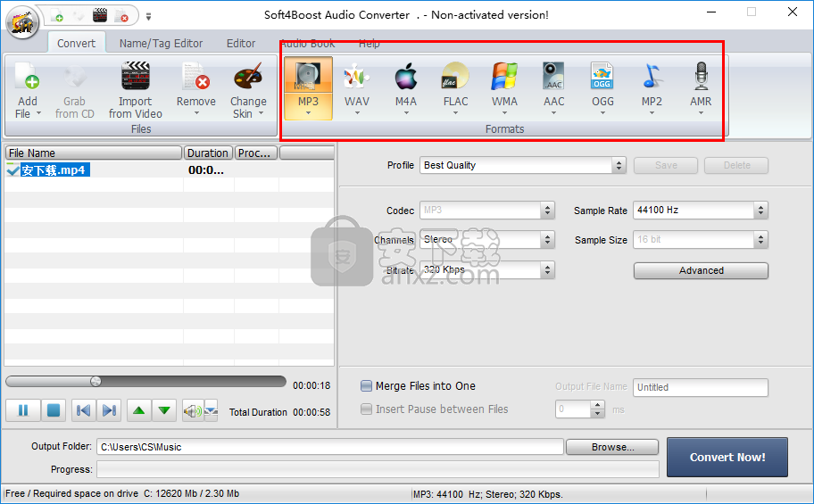814x504 pixels.
Task: Expand the quick access toolbar customize arrow
Action: [x=148, y=17]
